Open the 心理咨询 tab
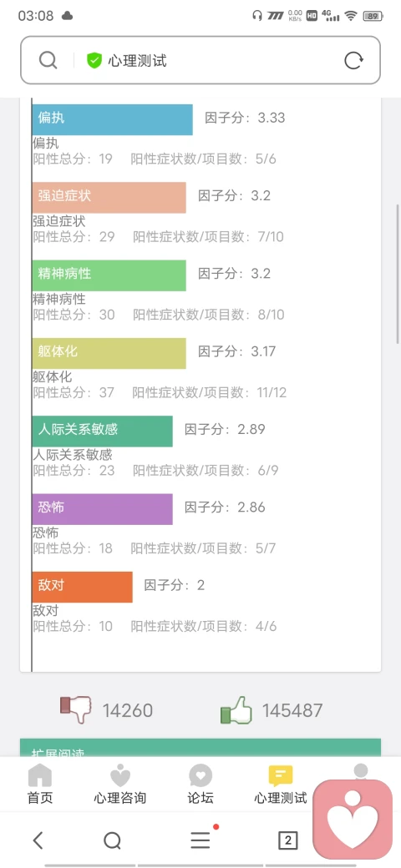The height and width of the screenshot is (868, 401). pyautogui.click(x=119, y=784)
